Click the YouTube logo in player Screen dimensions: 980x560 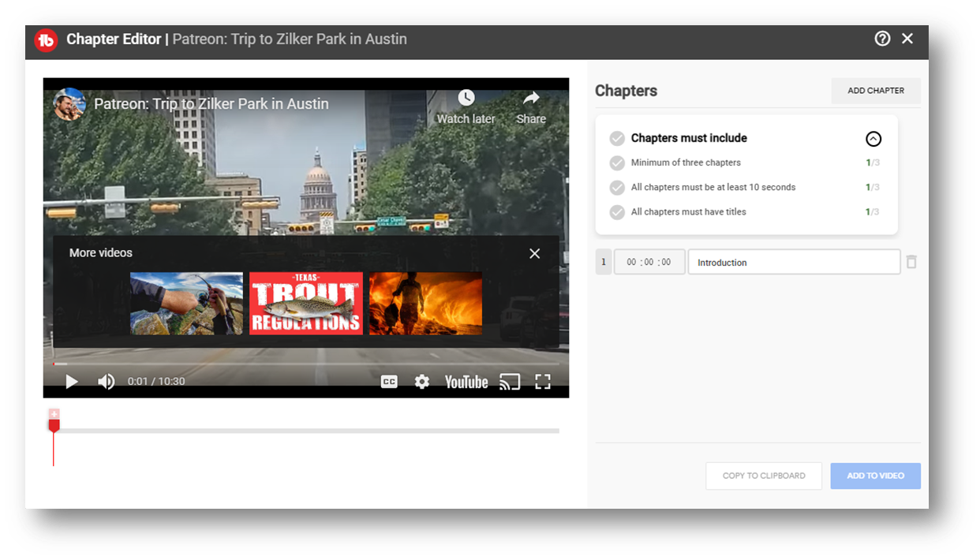[466, 382]
